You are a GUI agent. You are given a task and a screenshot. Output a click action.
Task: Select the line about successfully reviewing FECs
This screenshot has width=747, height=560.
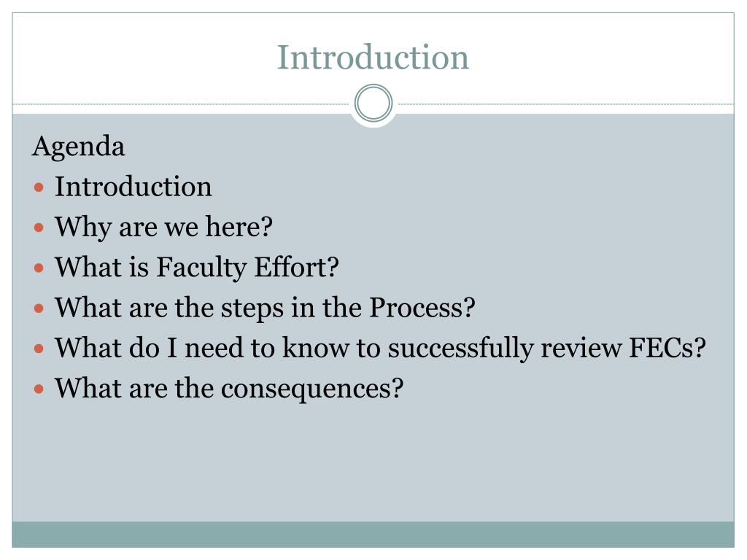click(x=380, y=348)
